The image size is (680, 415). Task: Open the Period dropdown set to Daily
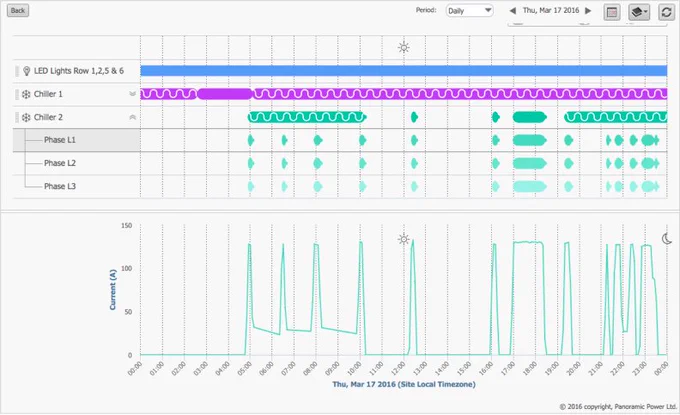469,10
